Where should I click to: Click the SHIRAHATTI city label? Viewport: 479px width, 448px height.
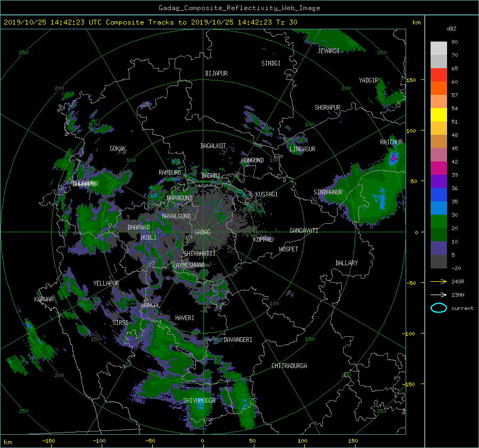tap(200, 254)
